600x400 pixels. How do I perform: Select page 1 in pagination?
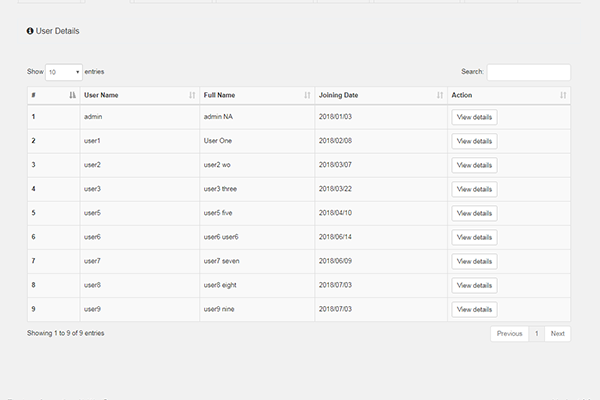536,334
